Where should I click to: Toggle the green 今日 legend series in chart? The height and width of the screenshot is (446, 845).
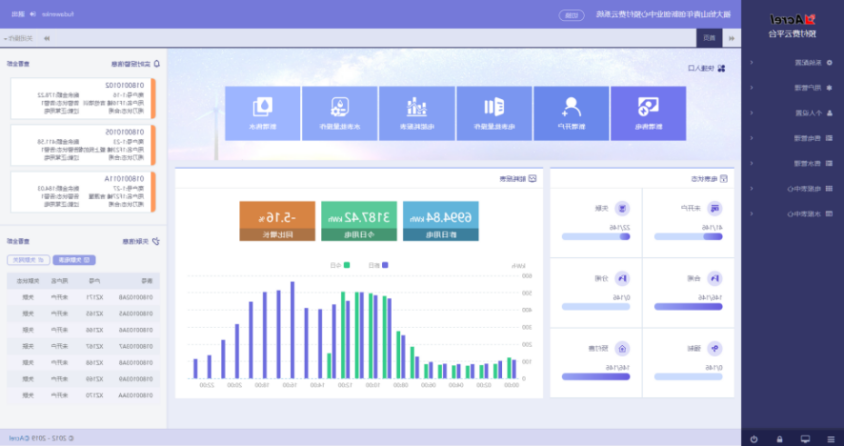tap(341, 265)
